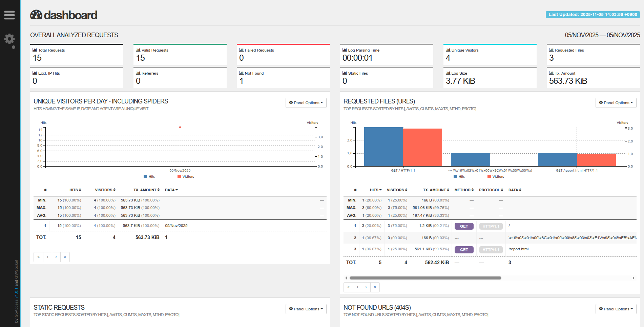
Task: Sort Unique Visitors table by Tx. Amount
Action: 146,190
